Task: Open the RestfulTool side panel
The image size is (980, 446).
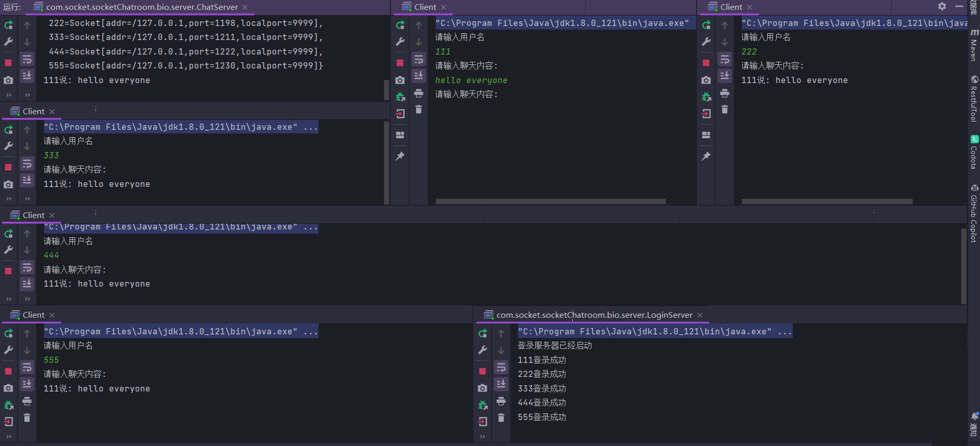Action: tap(974, 98)
